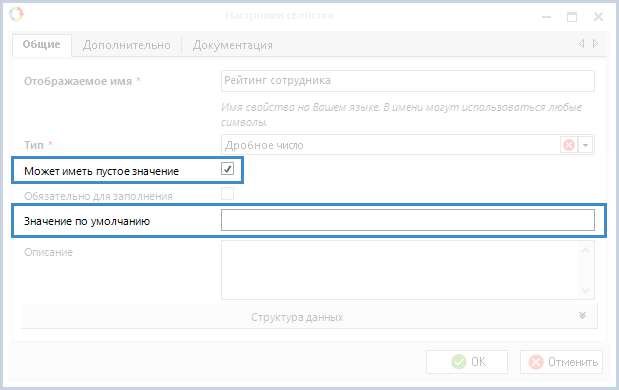
Task: Click the application logo icon in title bar
Action: 16,15
